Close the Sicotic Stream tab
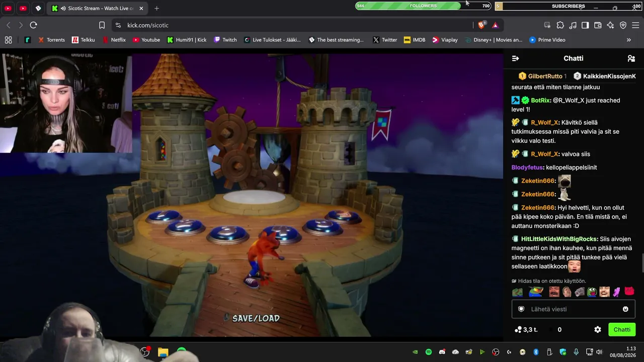The width and height of the screenshot is (644, 362). [141, 9]
